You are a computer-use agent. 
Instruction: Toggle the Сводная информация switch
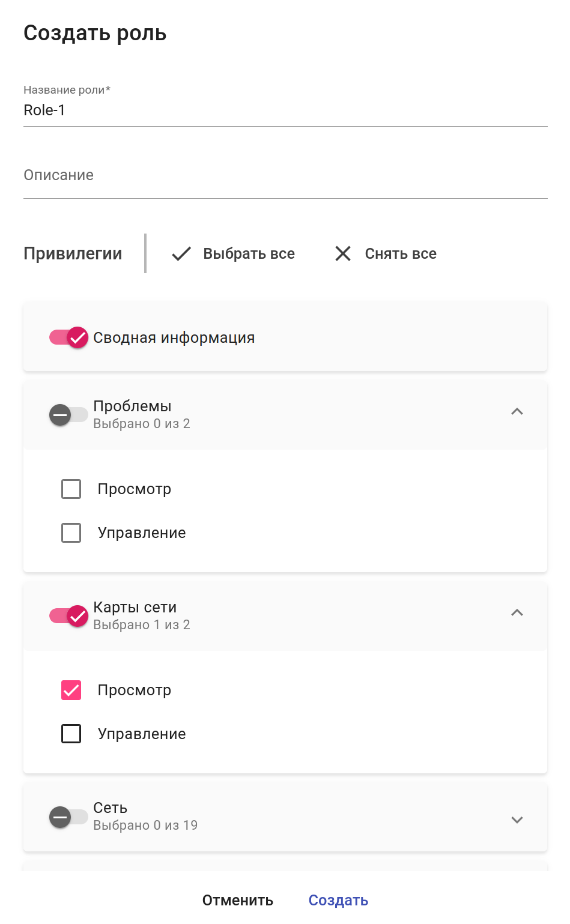[x=69, y=337]
